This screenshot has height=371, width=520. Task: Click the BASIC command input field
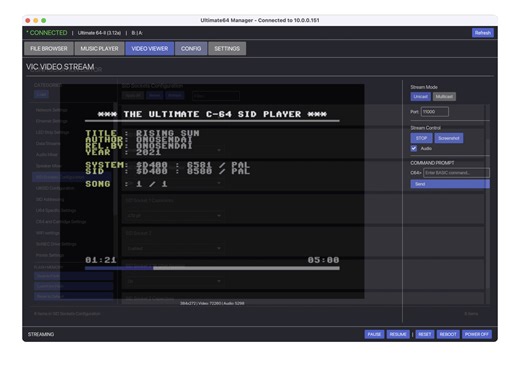(456, 173)
